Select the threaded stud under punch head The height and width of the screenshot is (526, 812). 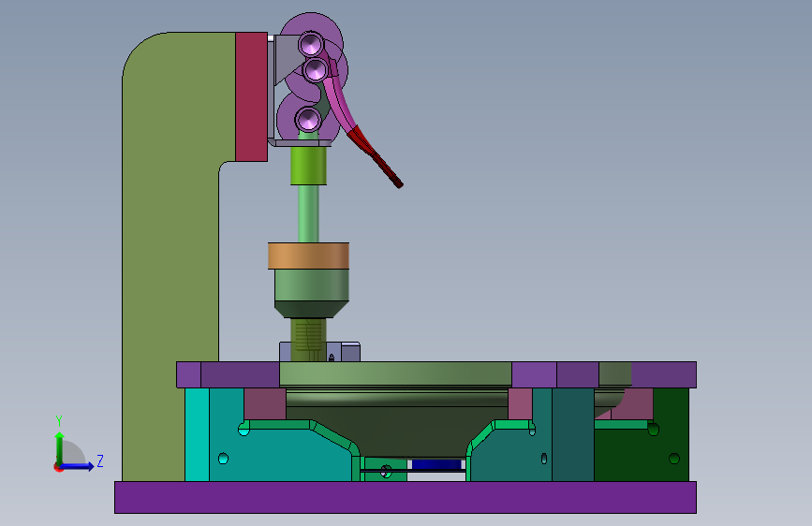pyautogui.click(x=308, y=339)
